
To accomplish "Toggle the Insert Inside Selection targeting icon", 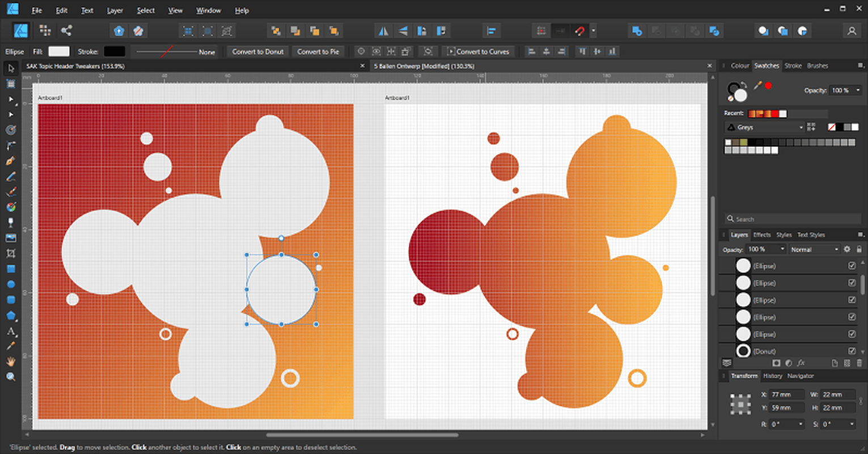I will tap(802, 31).
